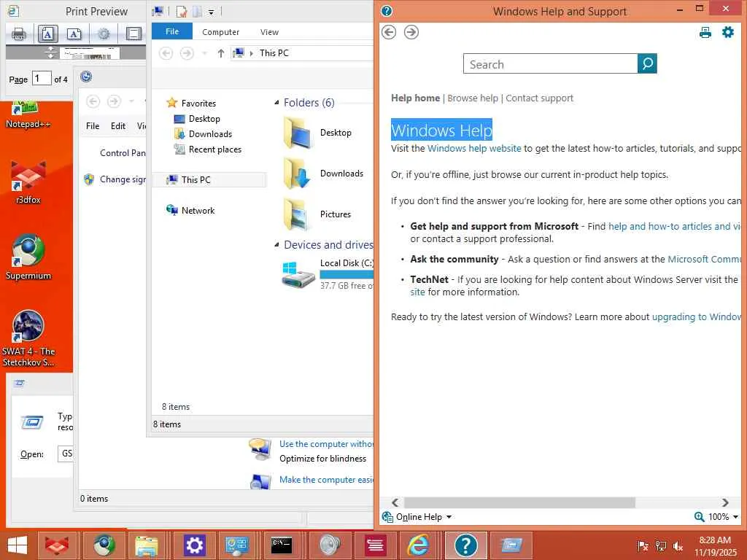This screenshot has width=747, height=560.
Task: Select Recent places under Favorites
Action: (x=215, y=149)
